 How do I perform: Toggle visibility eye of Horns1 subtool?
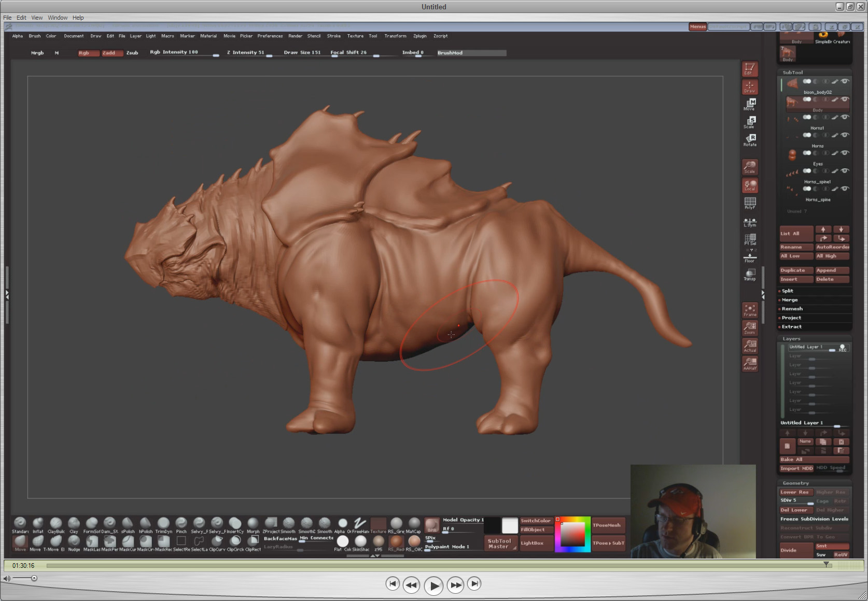845,117
